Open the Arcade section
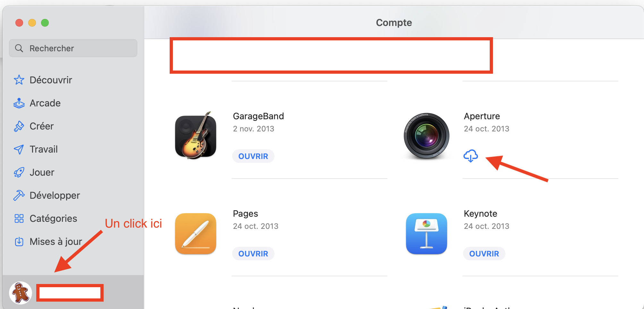 45,103
